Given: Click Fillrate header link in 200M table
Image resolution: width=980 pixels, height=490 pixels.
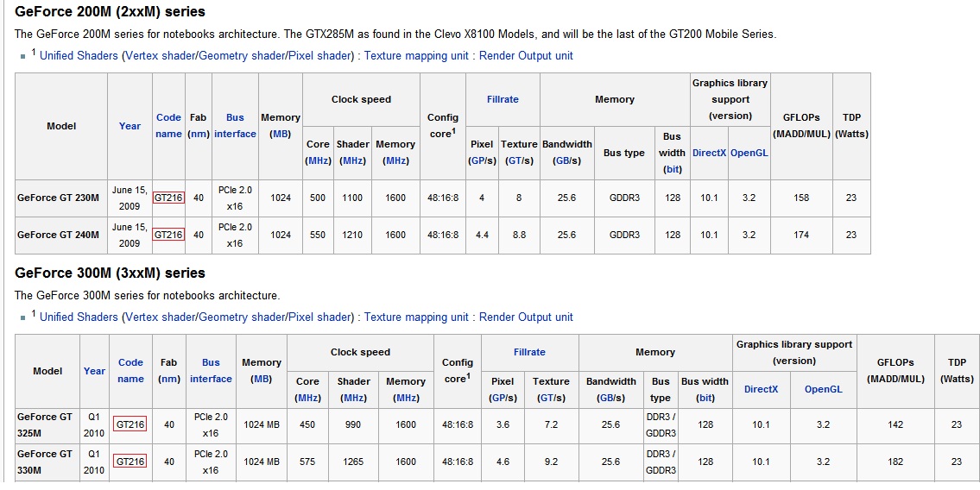Looking at the screenshot, I should point(503,99).
